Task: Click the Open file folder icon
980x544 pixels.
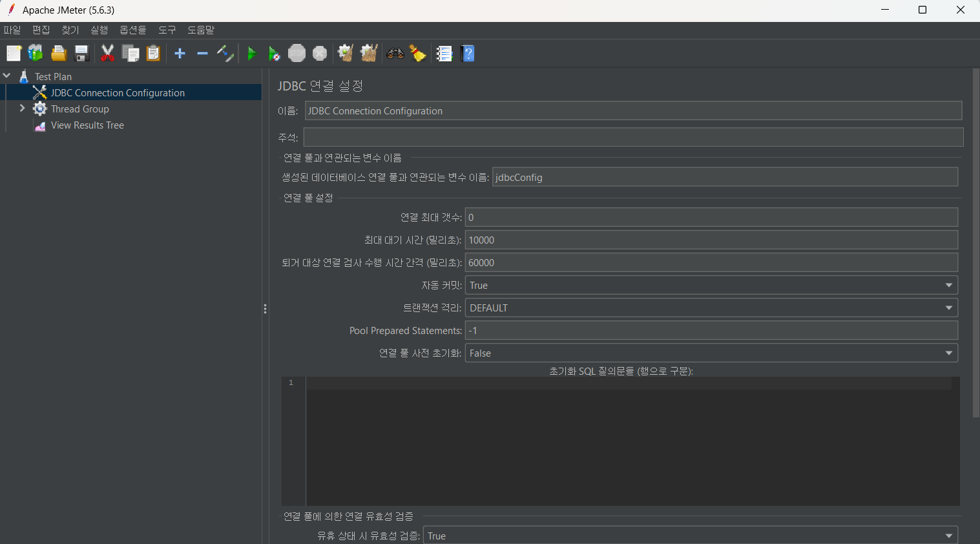Action: click(59, 54)
